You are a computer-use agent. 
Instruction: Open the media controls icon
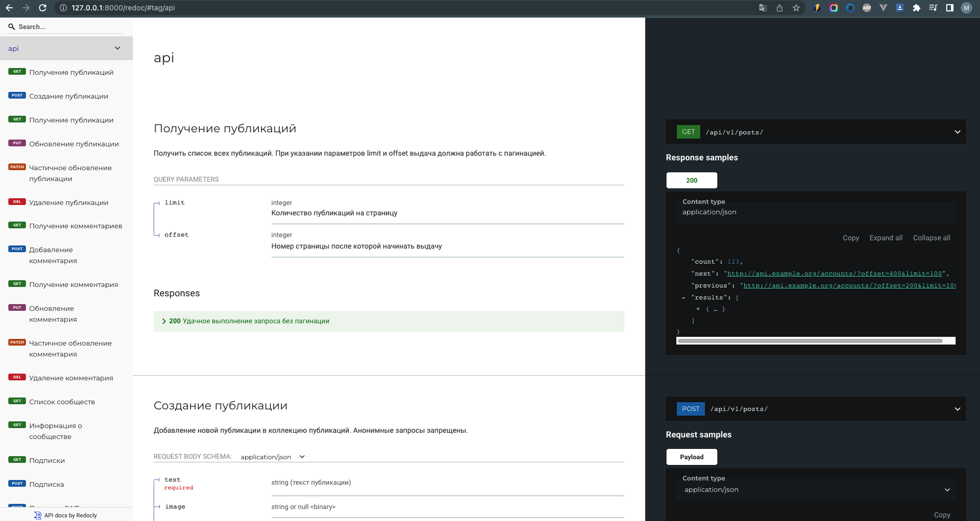pyautogui.click(x=933, y=8)
